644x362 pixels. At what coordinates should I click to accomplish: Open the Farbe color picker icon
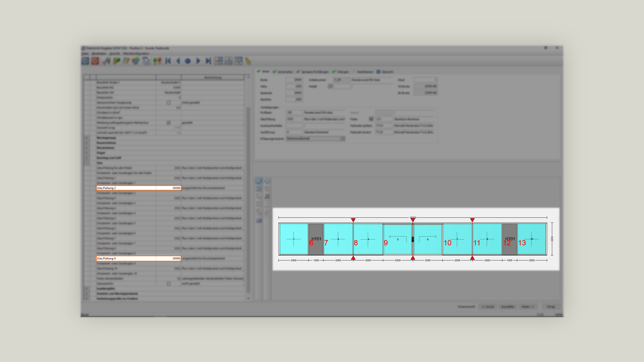(x=371, y=119)
